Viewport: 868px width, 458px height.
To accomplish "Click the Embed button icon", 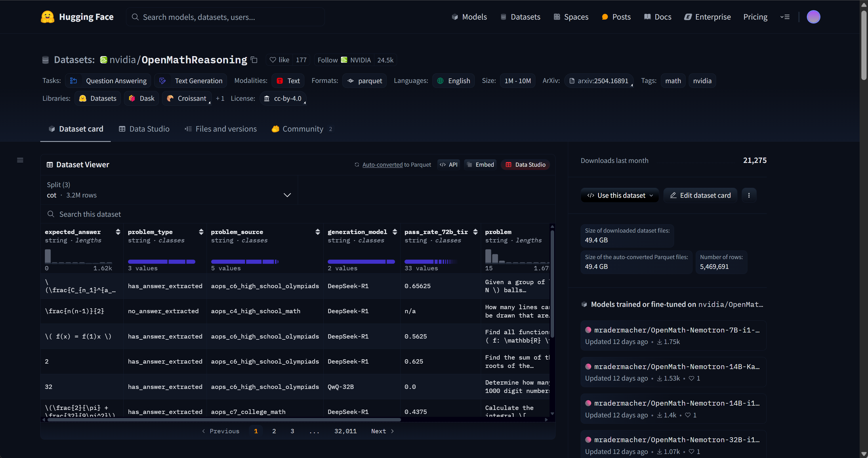I will pos(469,165).
